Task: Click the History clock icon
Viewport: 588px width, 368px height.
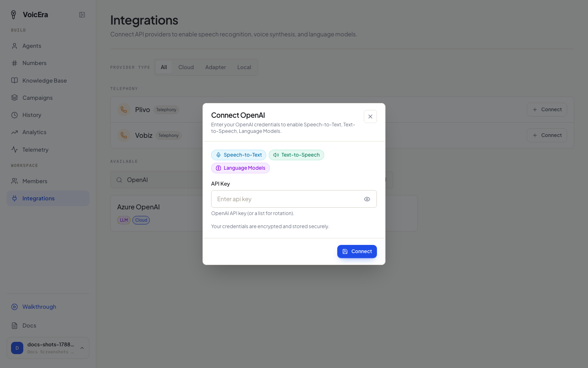Action: point(14,115)
